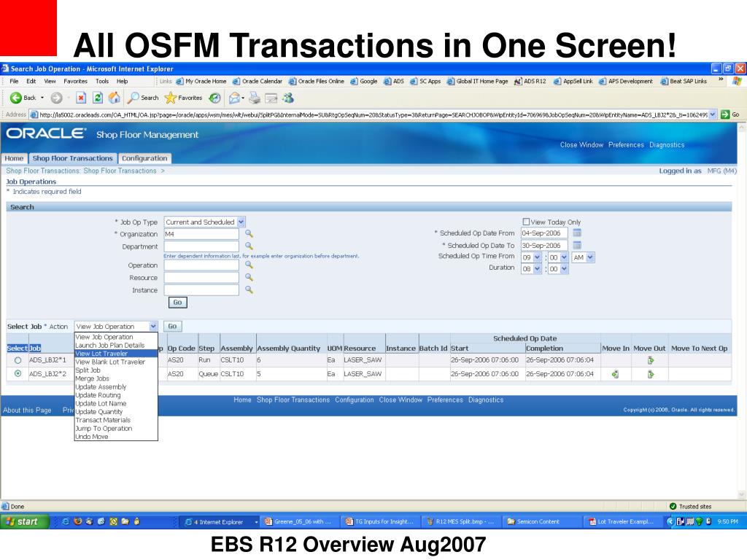Click the IE Stop icon
Screen dimensions: 747x560
coord(81,98)
